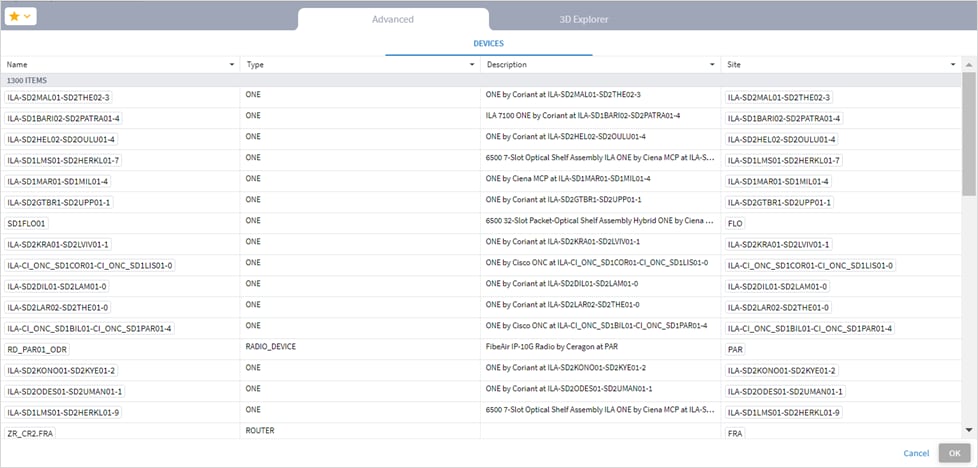This screenshot has height=468, width=978.
Task: Open the star favorites dropdown button
Action: point(21,17)
